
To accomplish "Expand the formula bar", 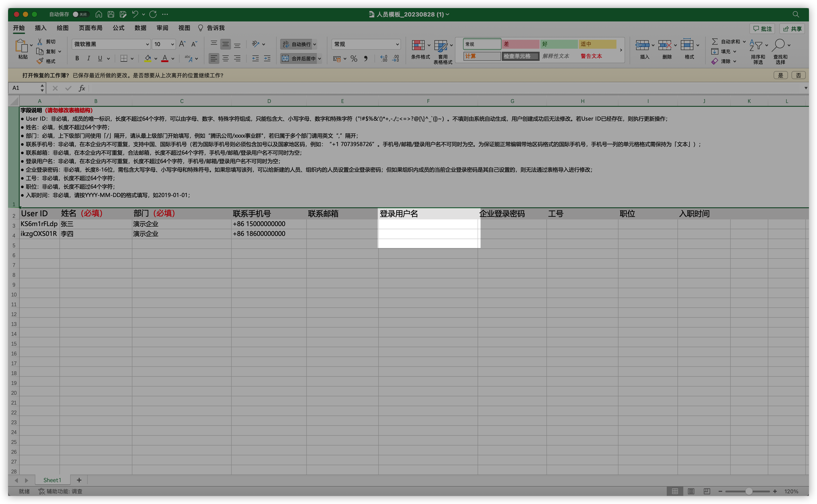I will click(806, 88).
